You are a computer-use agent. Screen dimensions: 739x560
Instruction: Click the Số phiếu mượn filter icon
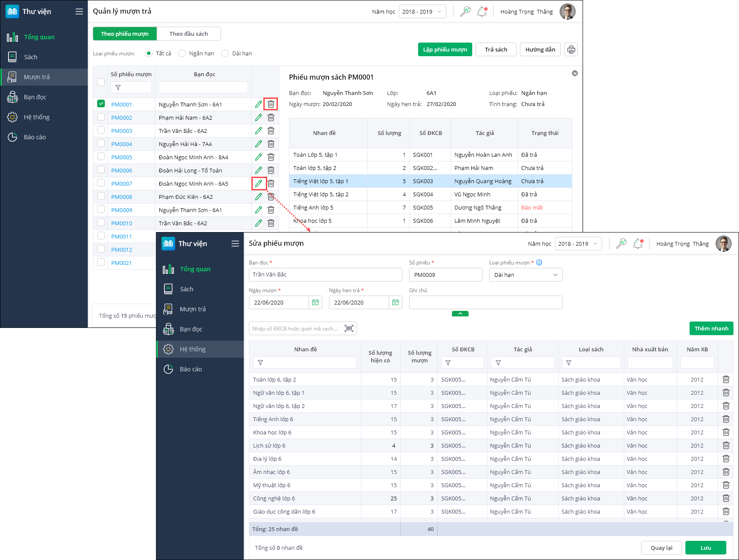(x=118, y=87)
